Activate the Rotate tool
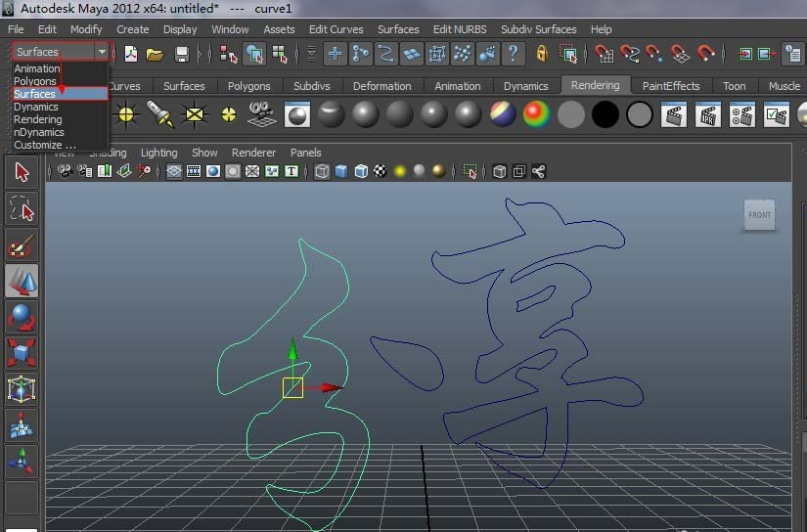 [22, 317]
